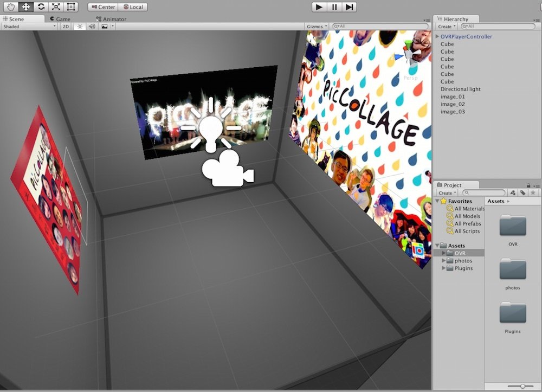Open the Shaded draw mode dropdown
This screenshot has height=392, width=542.
[29, 26]
